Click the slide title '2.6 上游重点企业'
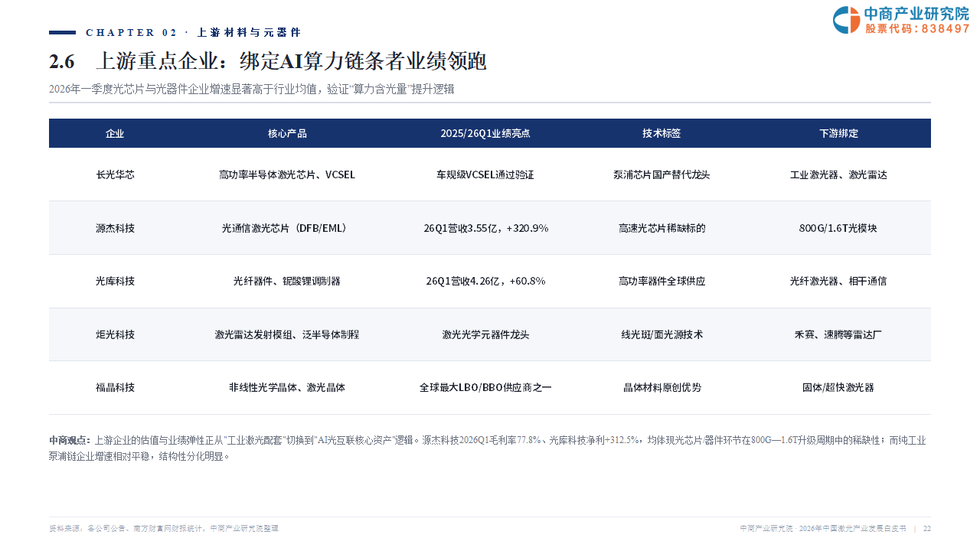 point(136,61)
